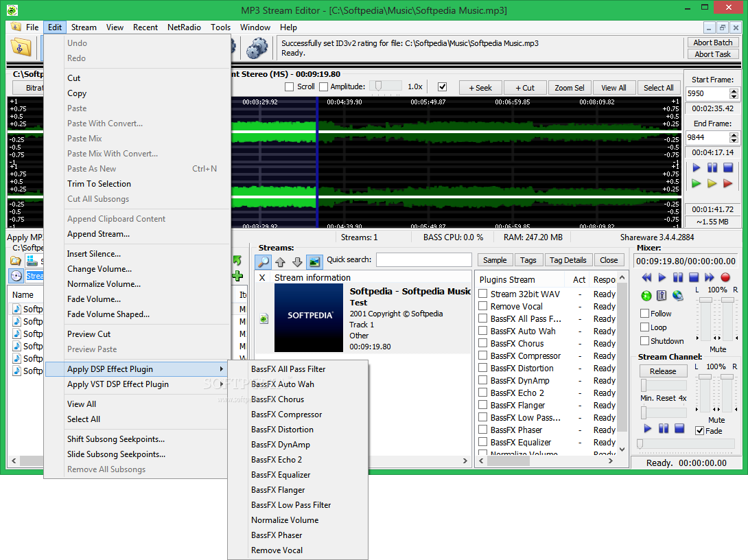748x560 pixels.
Task: Enable the Amplitude checkbox
Action: pos(323,87)
